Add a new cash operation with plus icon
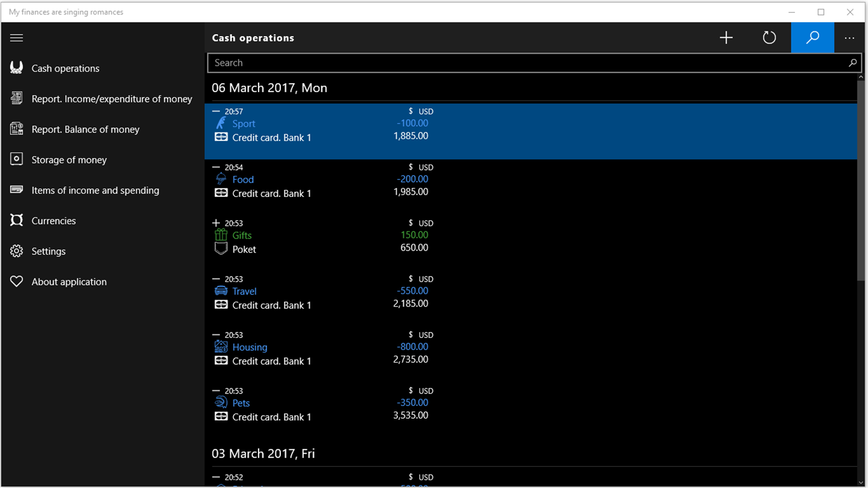Viewport: 868px width, 488px height. [x=726, y=38]
